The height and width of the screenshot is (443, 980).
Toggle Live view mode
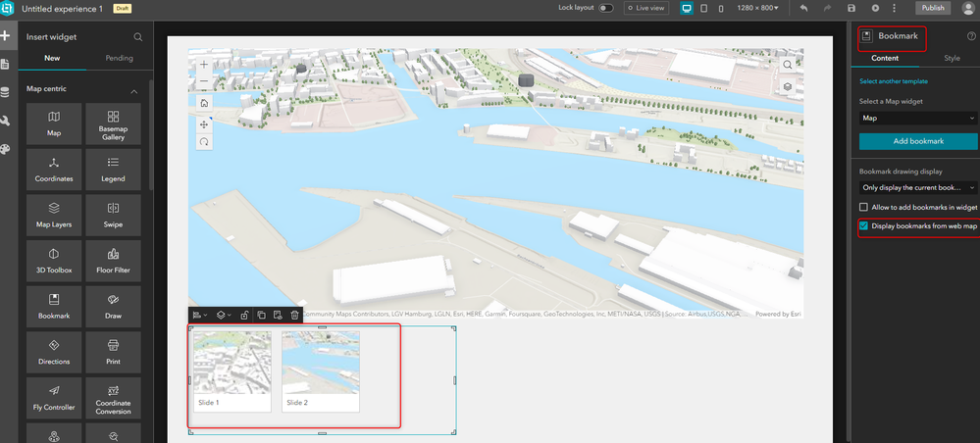pyautogui.click(x=645, y=8)
